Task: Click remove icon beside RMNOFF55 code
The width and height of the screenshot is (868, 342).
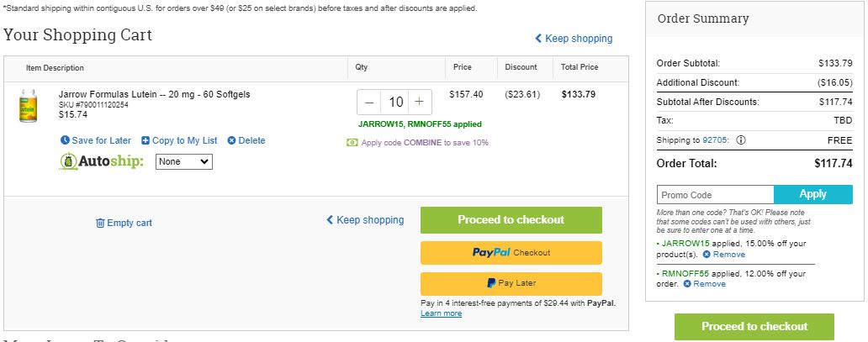Action: [x=687, y=284]
